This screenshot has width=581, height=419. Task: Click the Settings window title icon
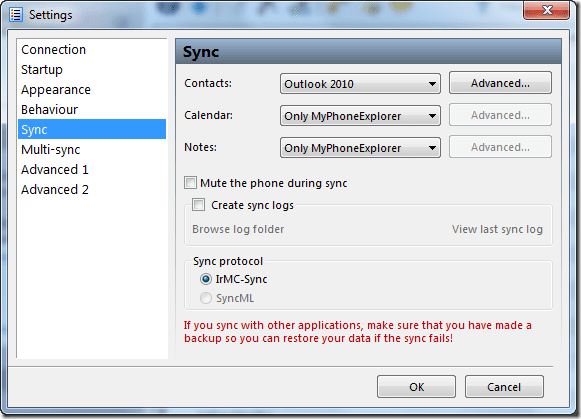coord(16,14)
